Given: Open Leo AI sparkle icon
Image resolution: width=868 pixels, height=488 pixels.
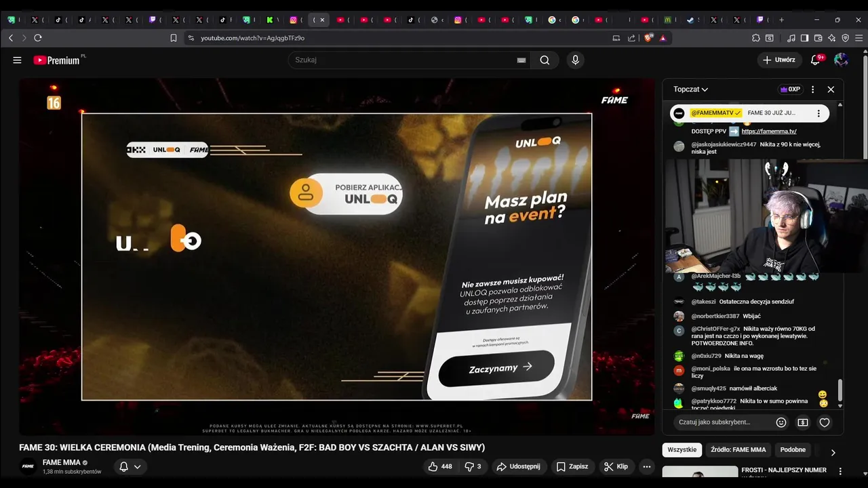Looking at the screenshot, I should click(x=832, y=38).
